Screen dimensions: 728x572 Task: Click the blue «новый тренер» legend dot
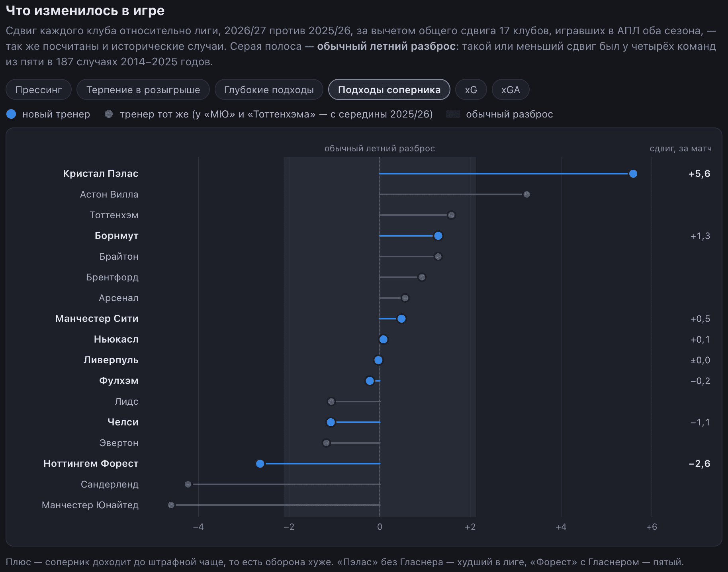11,114
